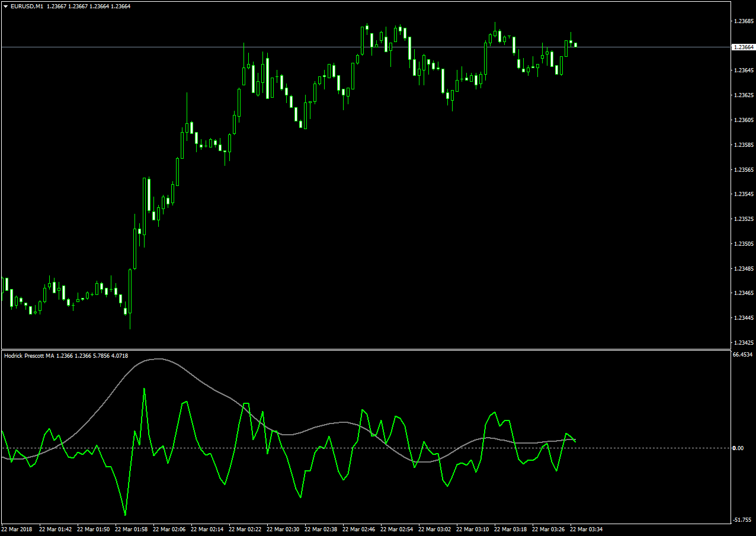The height and width of the screenshot is (536, 756).
Task: Click the 22 Mar 03:18 time label
Action: click(511, 529)
